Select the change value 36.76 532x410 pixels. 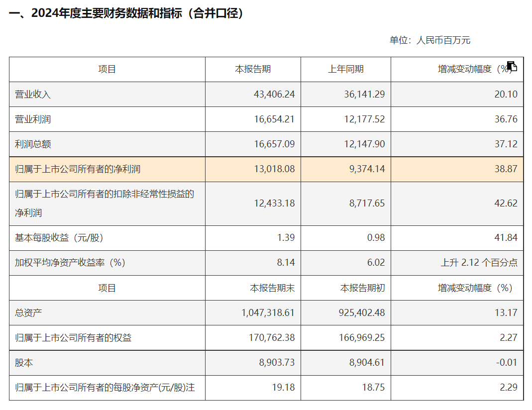[x=506, y=119]
